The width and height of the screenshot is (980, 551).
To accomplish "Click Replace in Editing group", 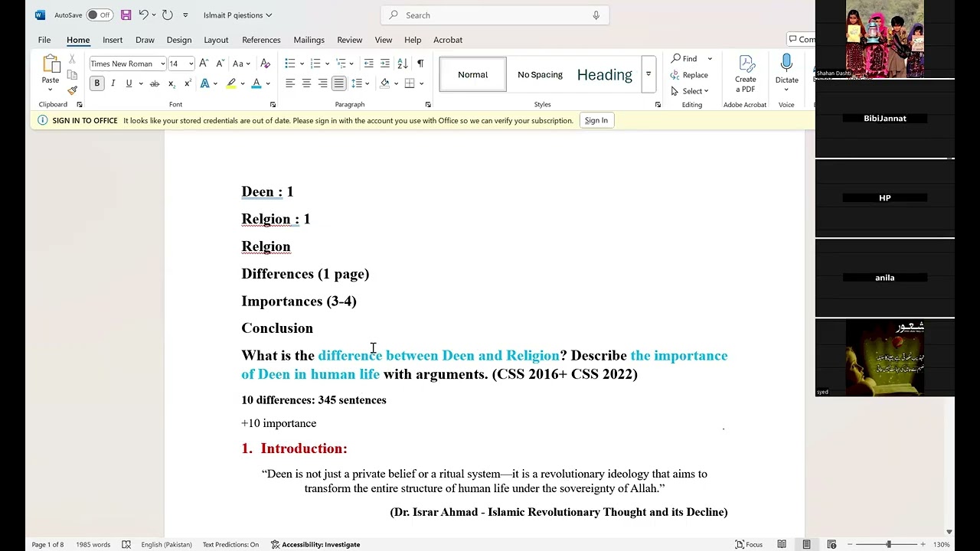I will 689,75.
